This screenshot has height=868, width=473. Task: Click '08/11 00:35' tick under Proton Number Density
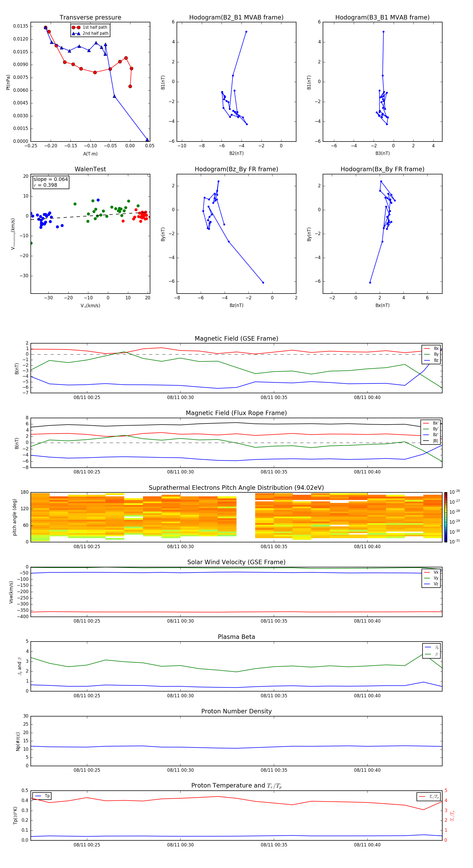(274, 770)
